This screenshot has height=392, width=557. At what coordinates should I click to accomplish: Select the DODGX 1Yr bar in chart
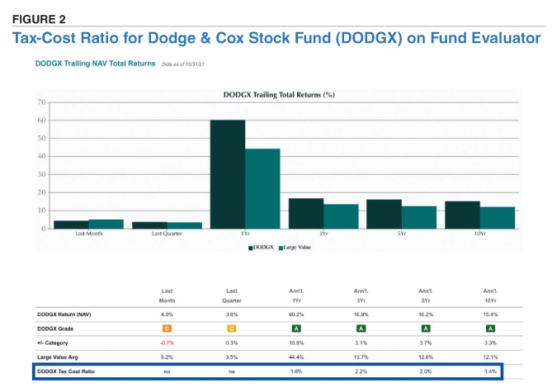tap(228, 174)
